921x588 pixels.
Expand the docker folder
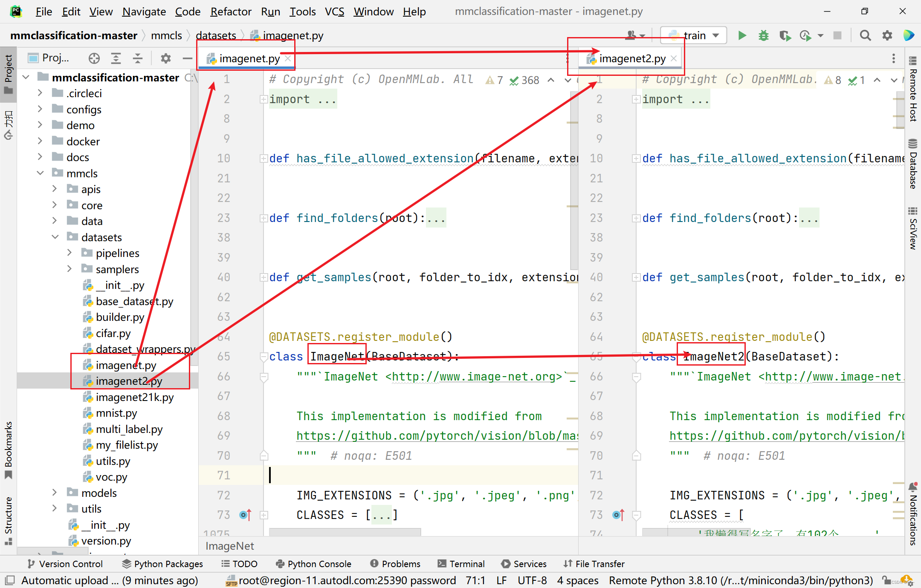(40, 141)
